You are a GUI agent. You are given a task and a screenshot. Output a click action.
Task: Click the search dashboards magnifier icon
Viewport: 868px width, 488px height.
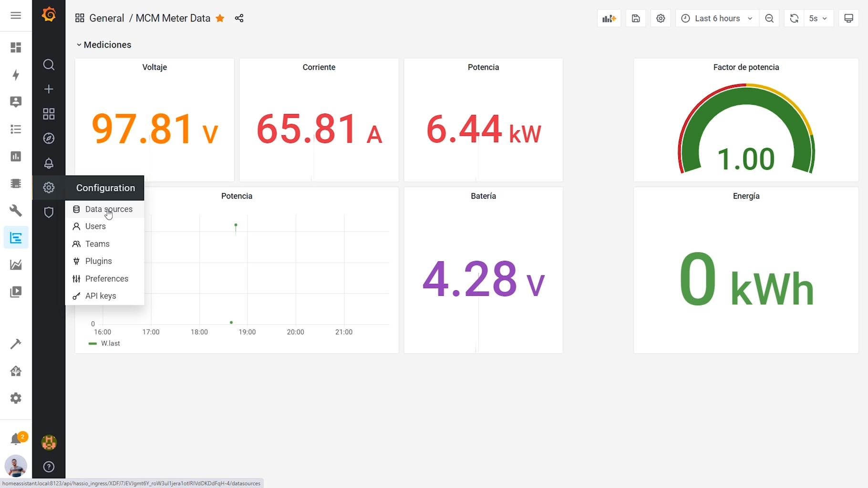48,65
